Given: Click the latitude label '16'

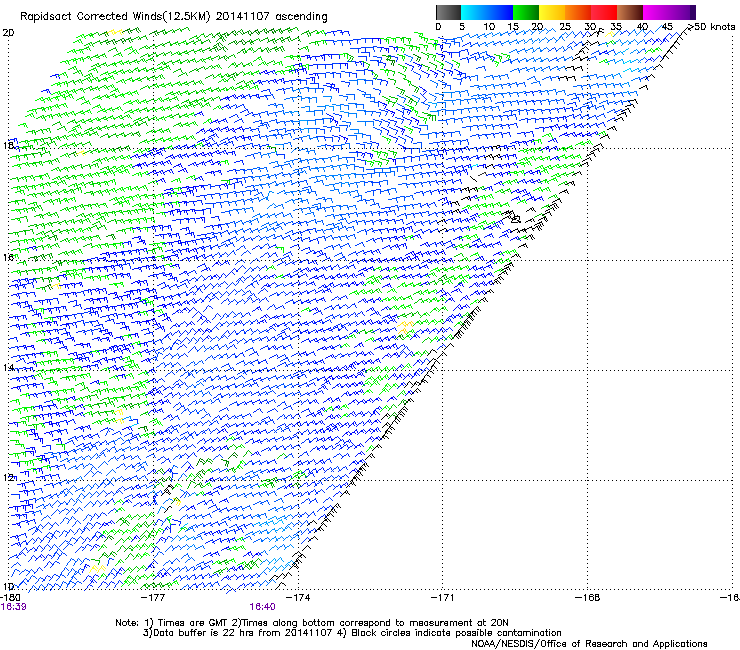Looking at the screenshot, I should (8, 257).
